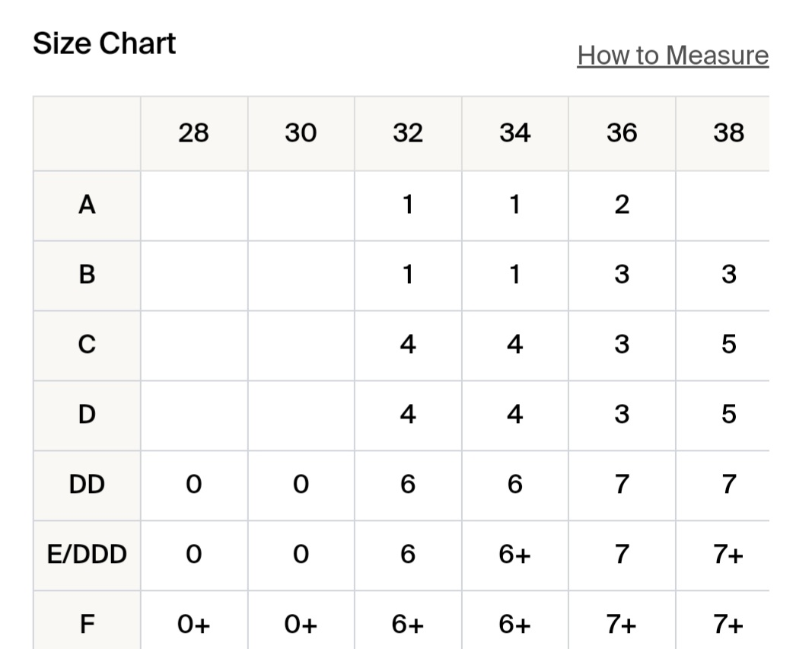812x649 pixels.
Task: Select the 30 band size column header
Action: click(x=301, y=134)
